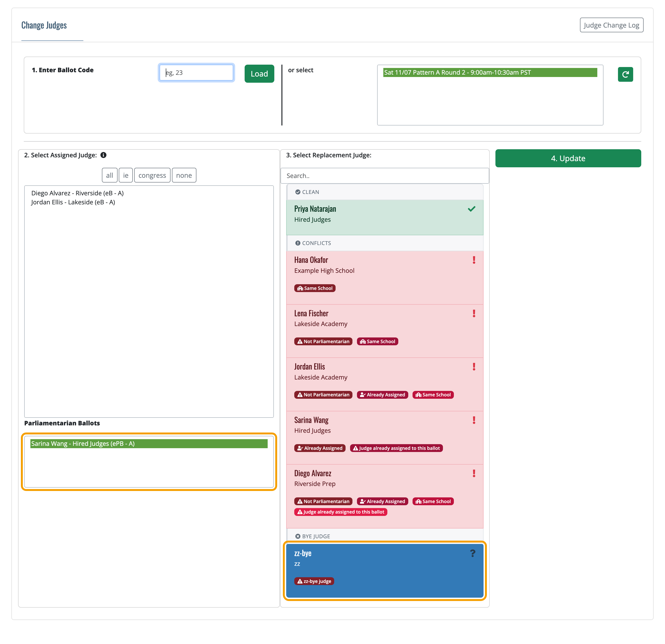Viewport: 665px width, 644px height.
Task: Click exclamation icon on Hana Okafor card
Action: [474, 260]
